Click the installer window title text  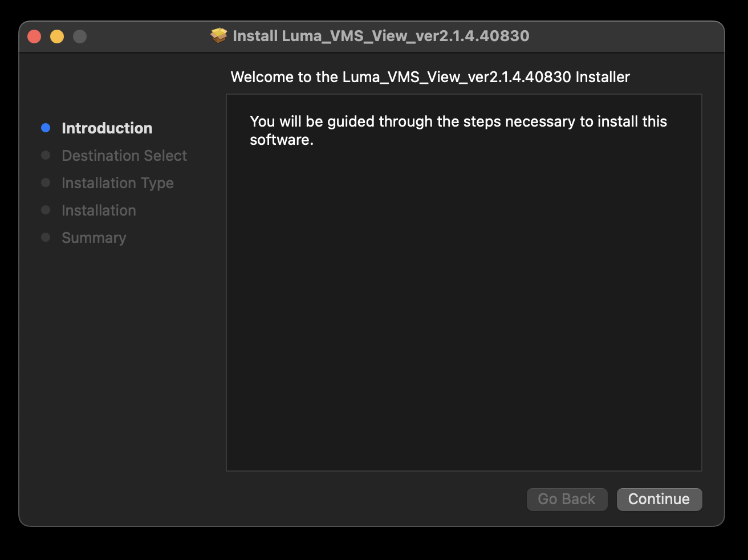point(381,35)
